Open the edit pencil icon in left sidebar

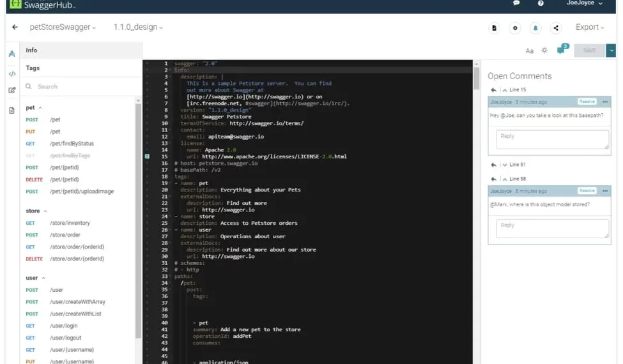point(12,90)
